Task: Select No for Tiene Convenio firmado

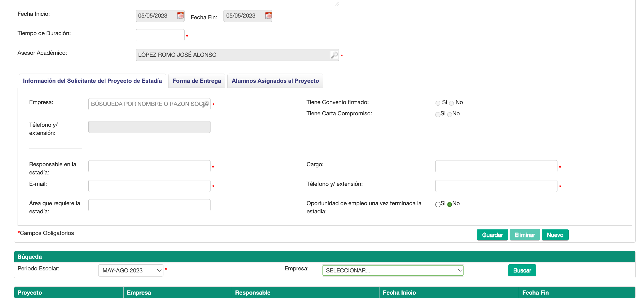Action: [451, 103]
